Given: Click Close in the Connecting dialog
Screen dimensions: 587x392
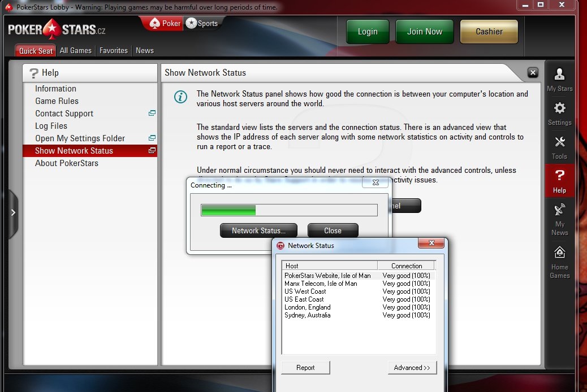Looking at the screenshot, I should (x=333, y=231).
